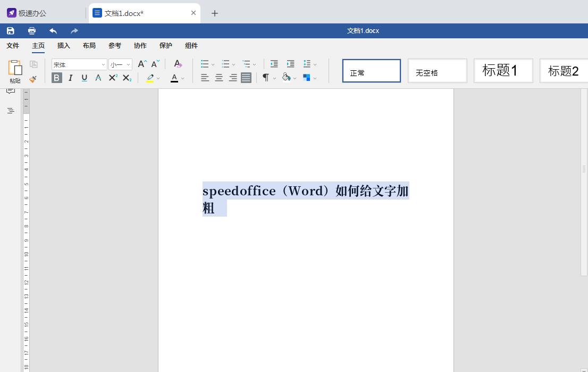Select the Format Painter icon
Image resolution: width=588 pixels, height=372 pixels.
[x=33, y=79]
